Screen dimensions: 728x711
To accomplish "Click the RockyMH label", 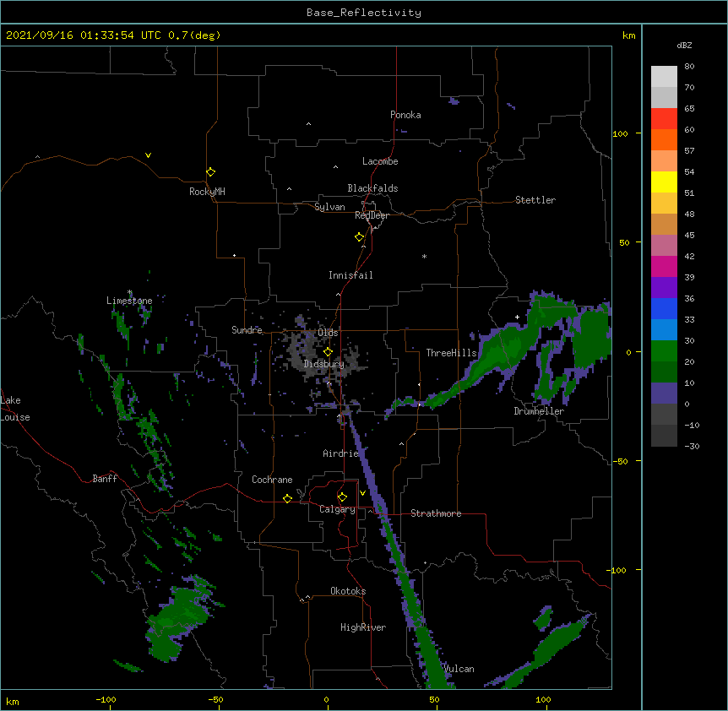I will click(207, 192).
